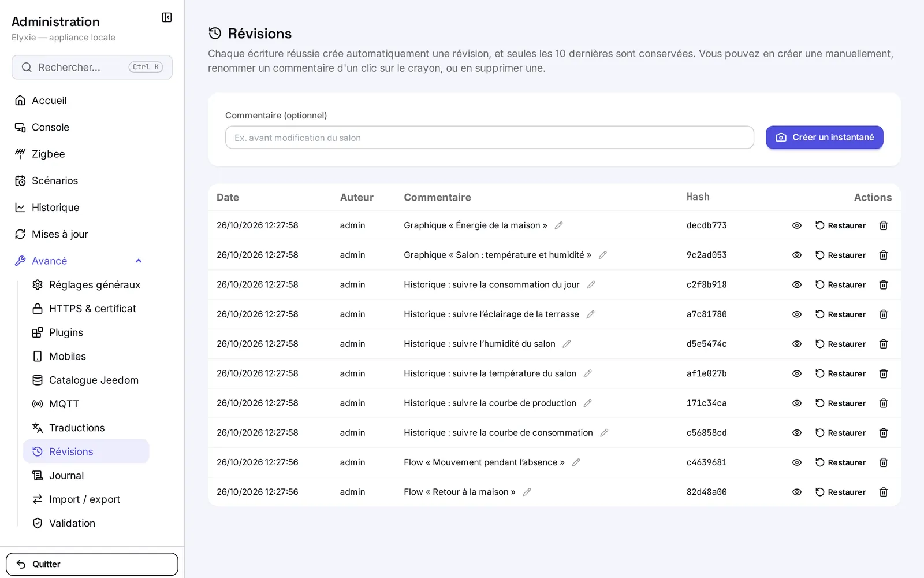Delete revision 9c2ad053

(883, 255)
